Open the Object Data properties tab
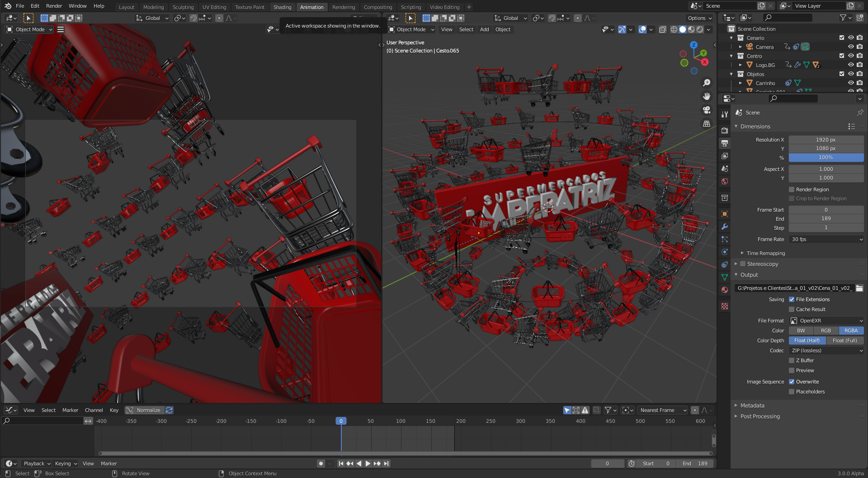This screenshot has width=868, height=478. point(725,277)
